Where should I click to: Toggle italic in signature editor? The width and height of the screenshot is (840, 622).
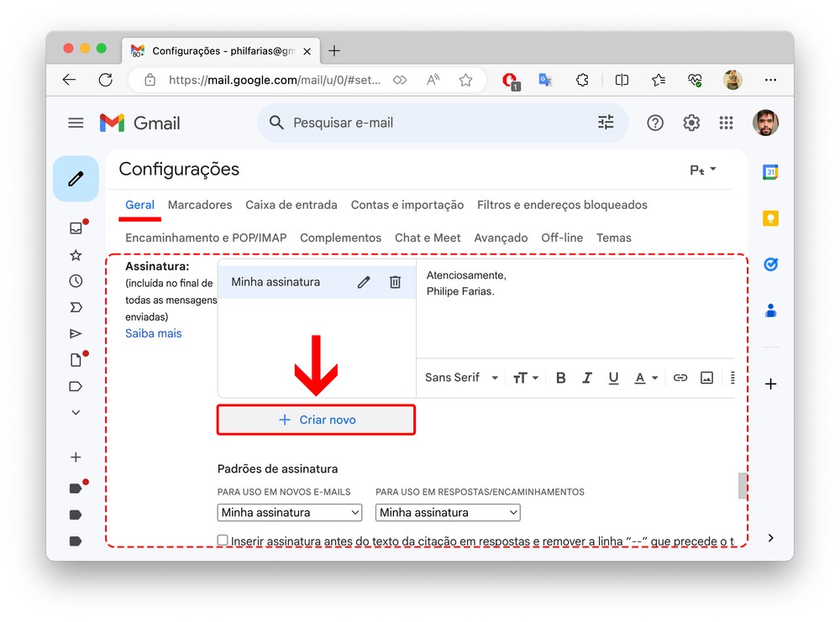click(586, 378)
